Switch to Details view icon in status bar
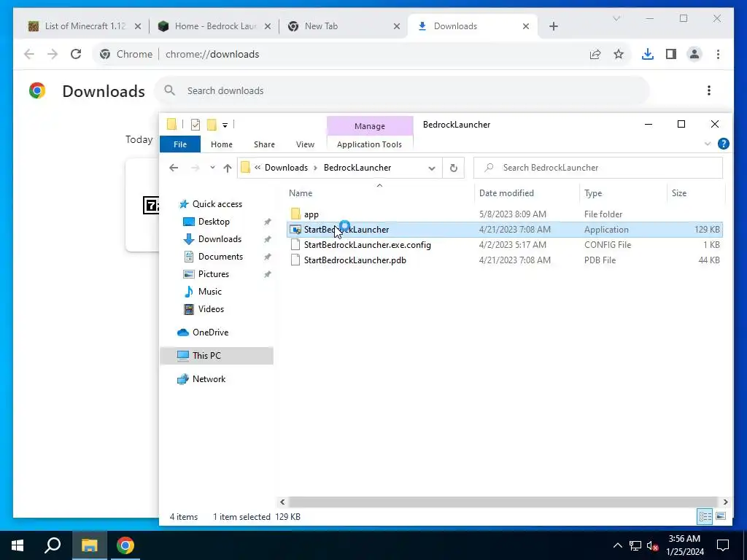747x560 pixels. 705,517
